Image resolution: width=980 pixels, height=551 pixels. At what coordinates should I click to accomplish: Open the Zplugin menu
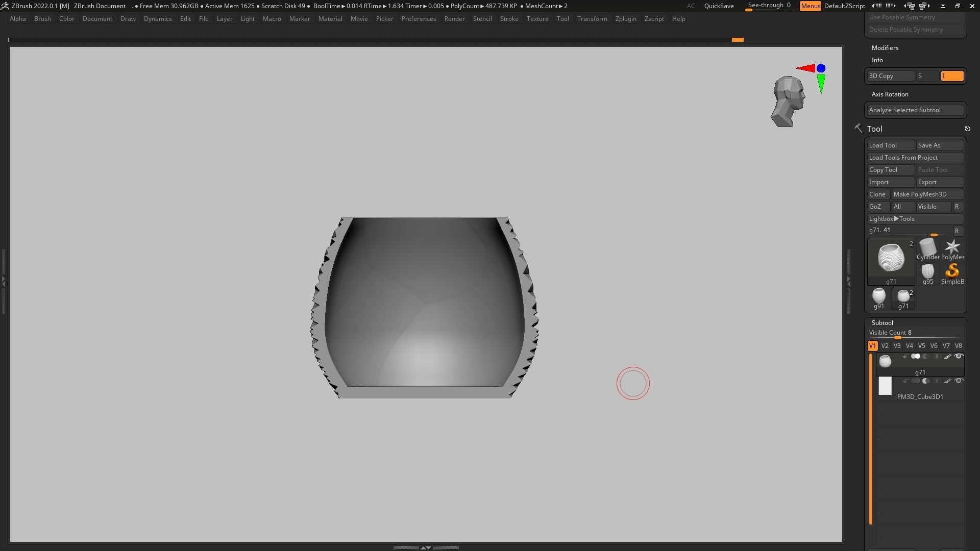[625, 19]
